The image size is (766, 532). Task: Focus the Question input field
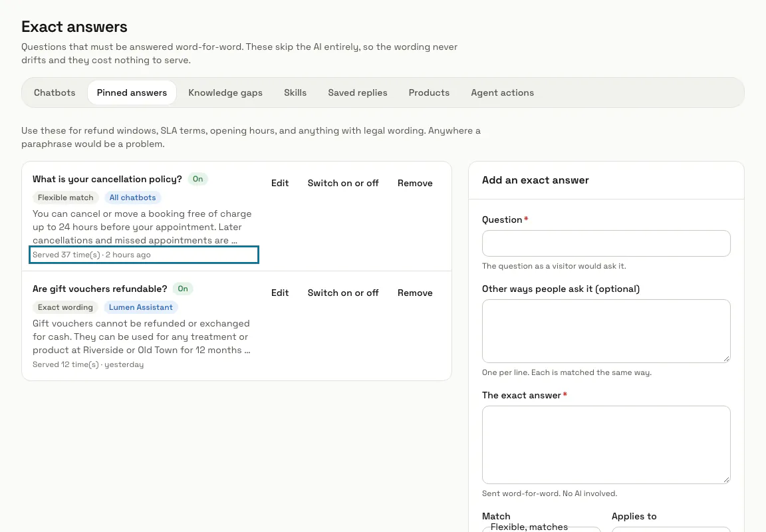coord(606,243)
